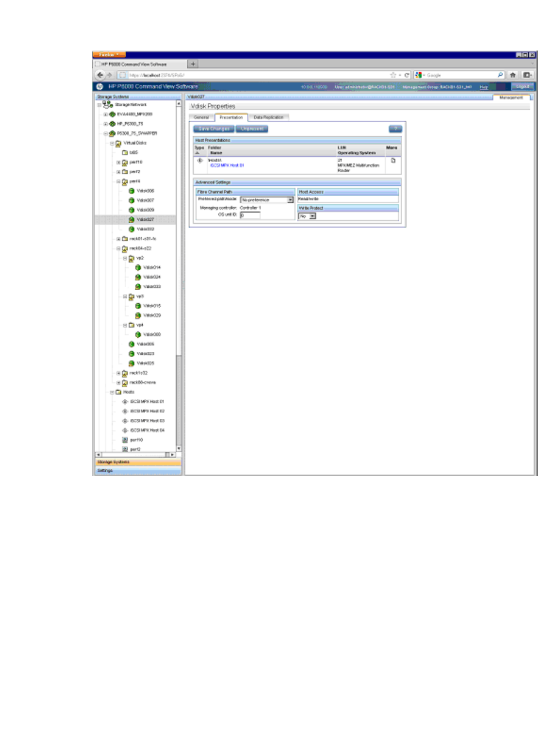Click the Save Changes button
Viewport: 560px width, 746px height.
(214, 129)
